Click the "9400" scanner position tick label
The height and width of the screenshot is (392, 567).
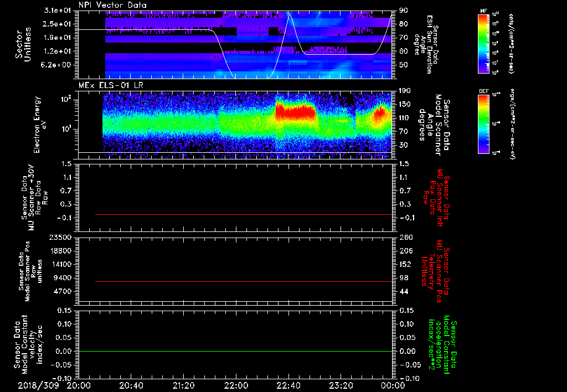pos(63,278)
